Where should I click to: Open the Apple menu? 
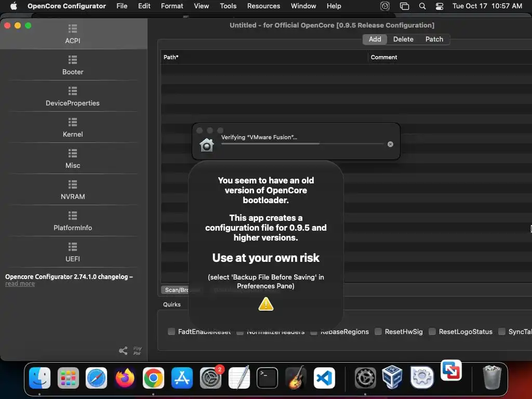tap(14, 6)
